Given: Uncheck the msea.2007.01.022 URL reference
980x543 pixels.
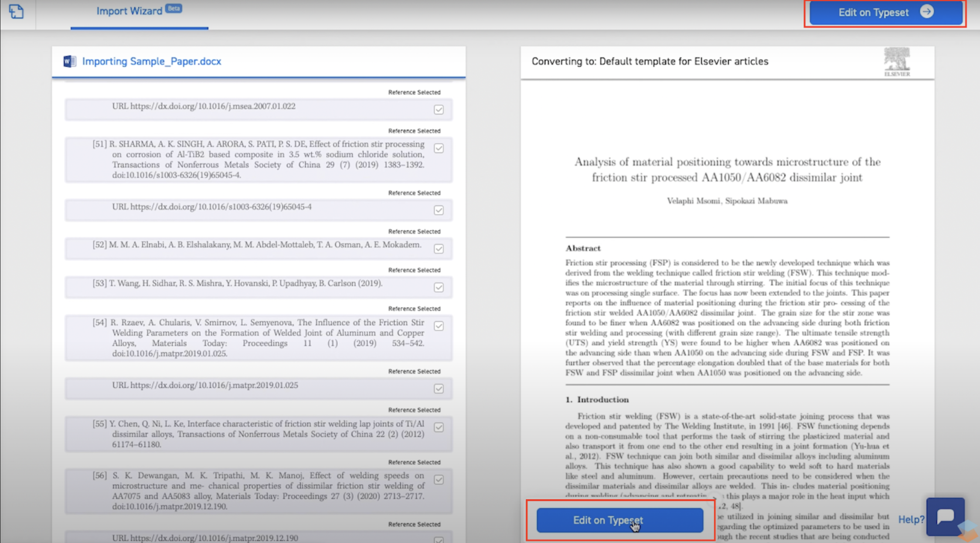Looking at the screenshot, I should tap(439, 110).
